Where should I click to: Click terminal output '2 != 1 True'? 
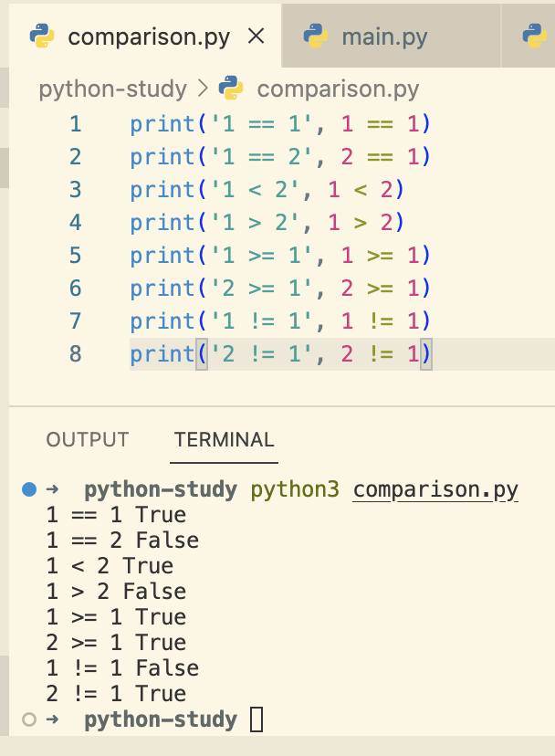point(116,694)
